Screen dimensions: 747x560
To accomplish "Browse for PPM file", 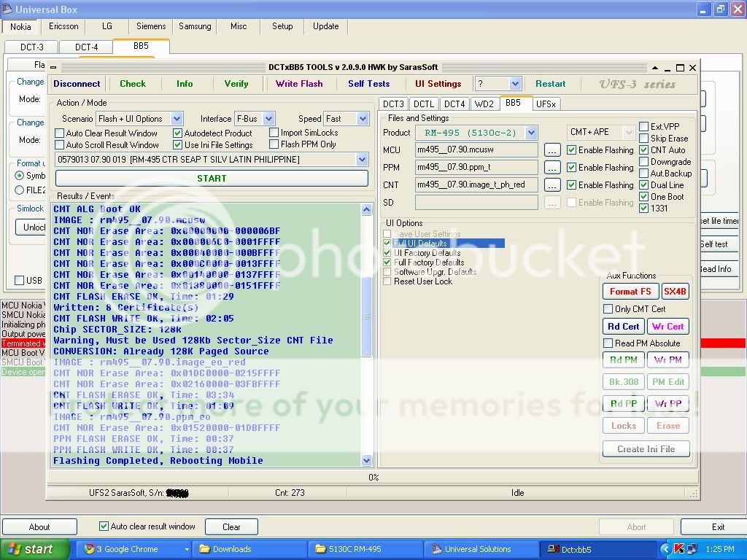I will point(552,168).
